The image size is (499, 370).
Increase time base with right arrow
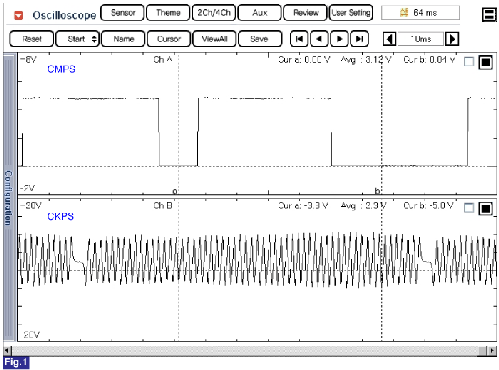click(452, 39)
